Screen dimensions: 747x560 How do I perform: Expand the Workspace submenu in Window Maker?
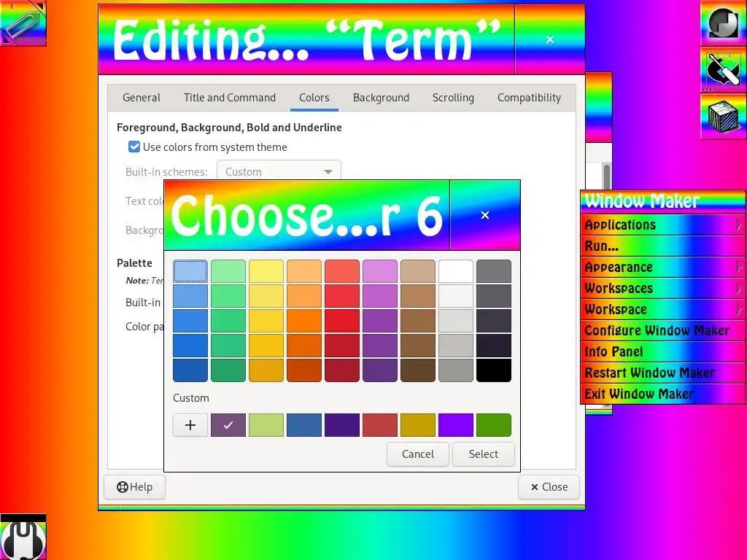(x=662, y=309)
